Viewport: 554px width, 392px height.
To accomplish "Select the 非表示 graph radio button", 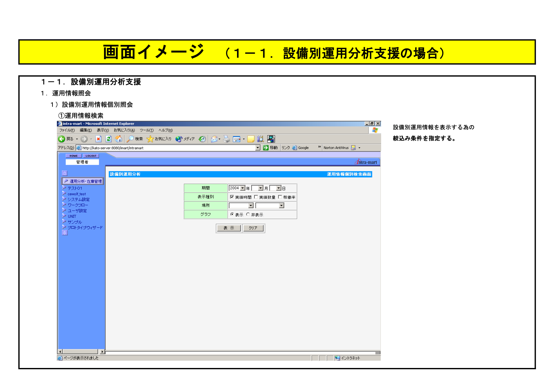I will tap(248, 214).
